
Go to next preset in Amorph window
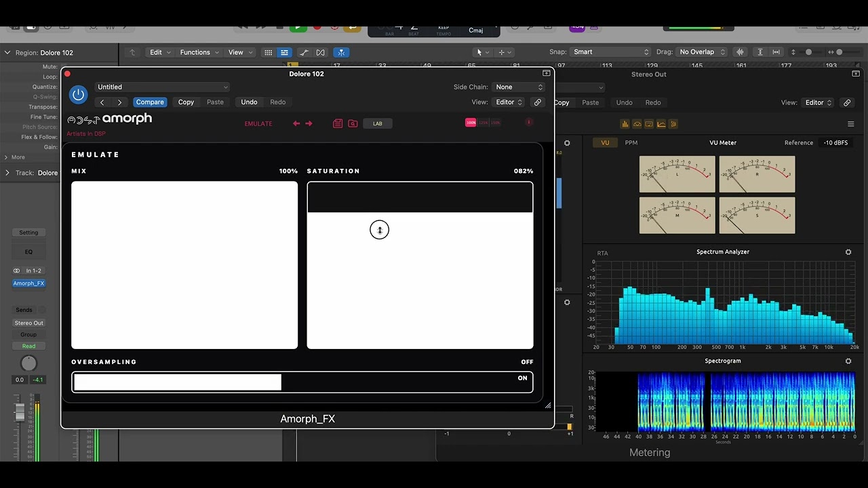(119, 102)
